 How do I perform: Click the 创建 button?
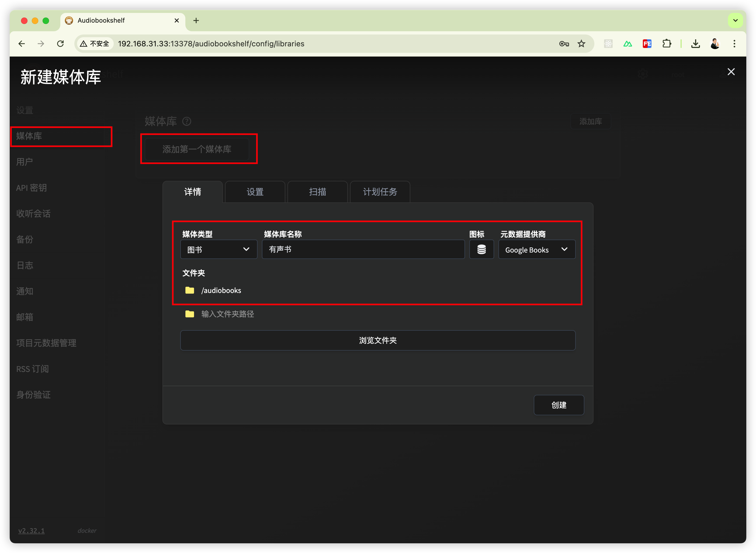[x=559, y=405]
